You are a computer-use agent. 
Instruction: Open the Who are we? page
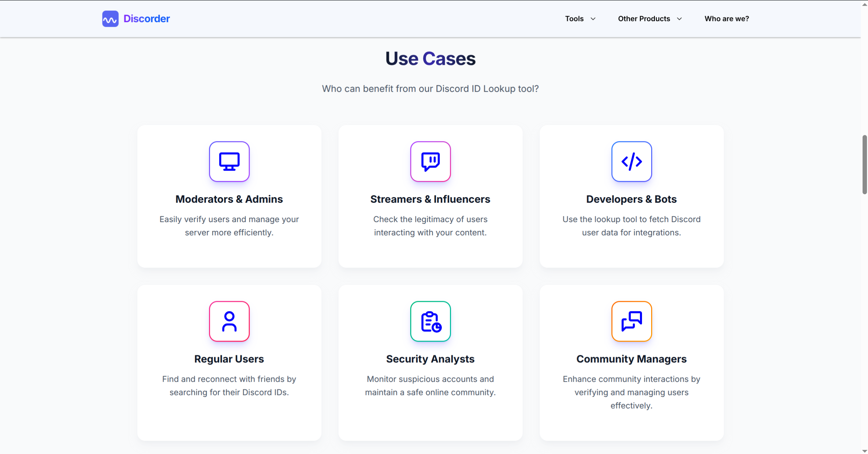coord(726,19)
